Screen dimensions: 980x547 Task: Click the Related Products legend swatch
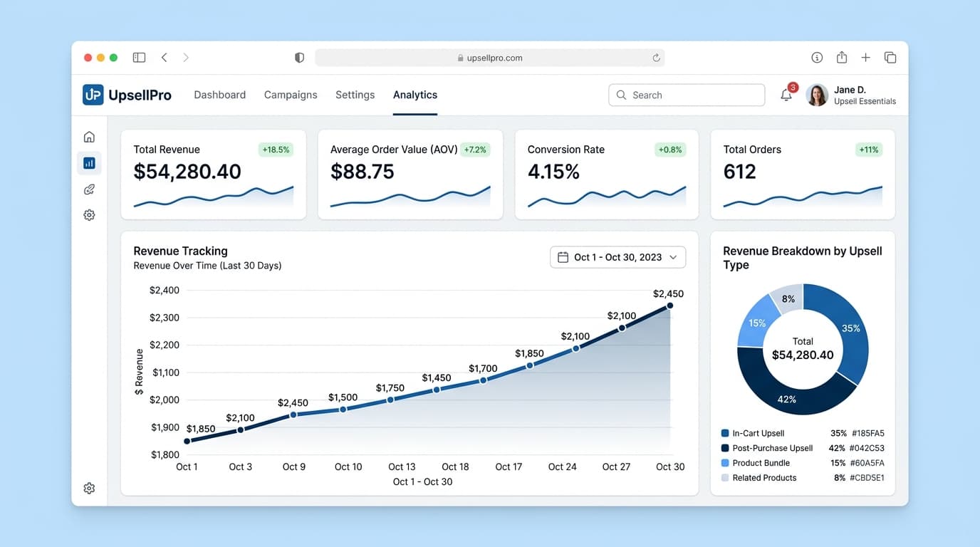point(725,478)
